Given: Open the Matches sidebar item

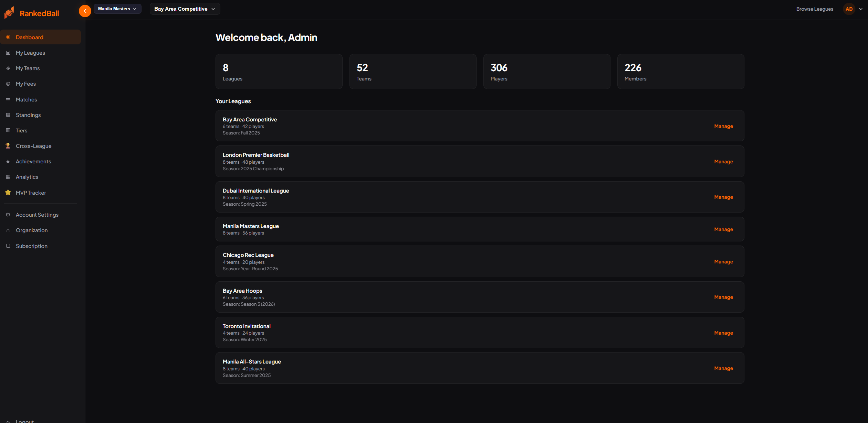Looking at the screenshot, I should 26,99.
